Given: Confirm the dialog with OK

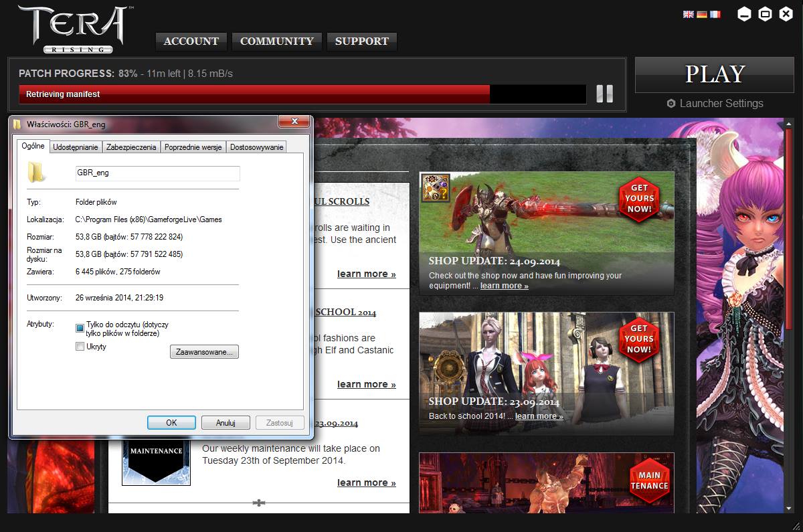Looking at the screenshot, I should pyautogui.click(x=171, y=423).
